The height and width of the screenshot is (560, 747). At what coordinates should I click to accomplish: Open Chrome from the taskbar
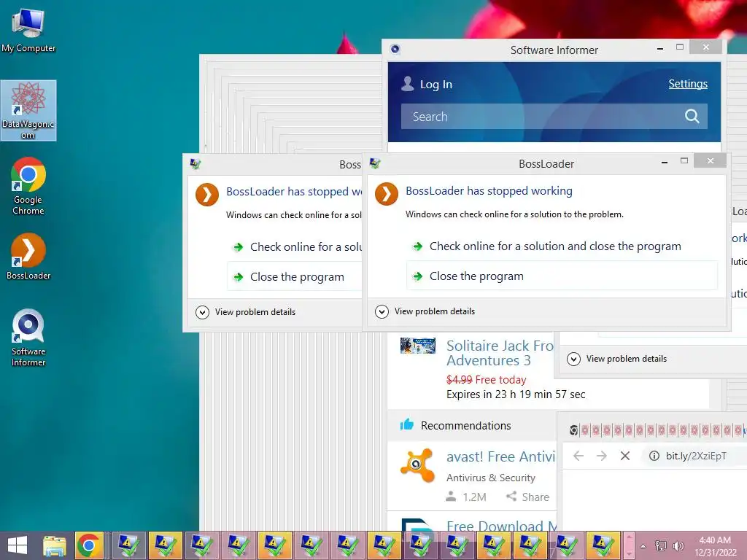click(x=89, y=545)
